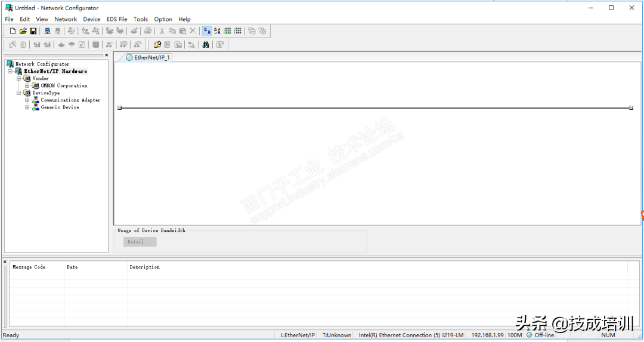644x342 pixels.
Task: Collapse the Vendor folder node
Action: [x=18, y=79]
